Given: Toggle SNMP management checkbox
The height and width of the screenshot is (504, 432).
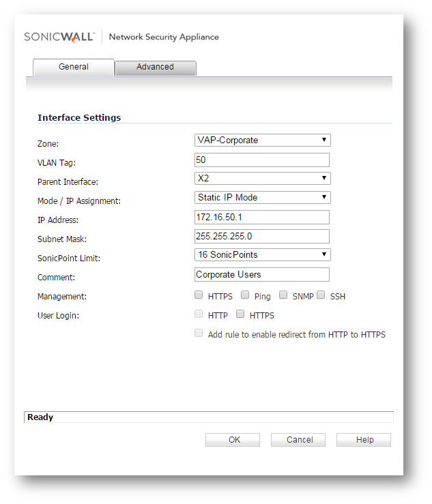Looking at the screenshot, I should 283,296.
